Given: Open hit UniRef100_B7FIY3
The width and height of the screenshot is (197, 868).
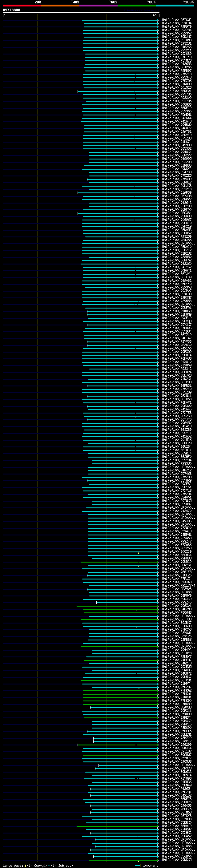Looking at the screenshot, I should tap(177, 57).
